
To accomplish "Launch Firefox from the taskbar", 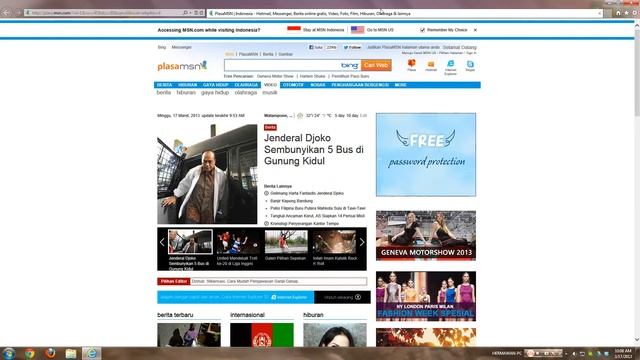I will click(50, 353).
